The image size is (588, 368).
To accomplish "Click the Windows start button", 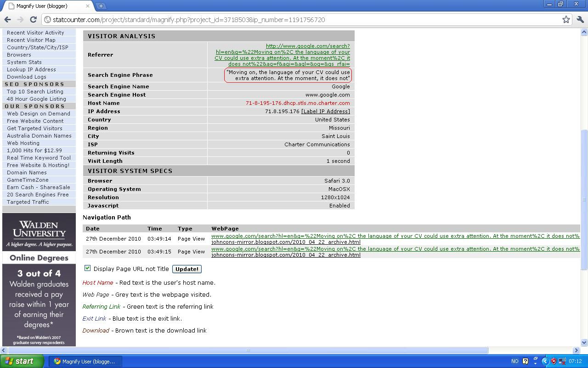I will (22, 361).
